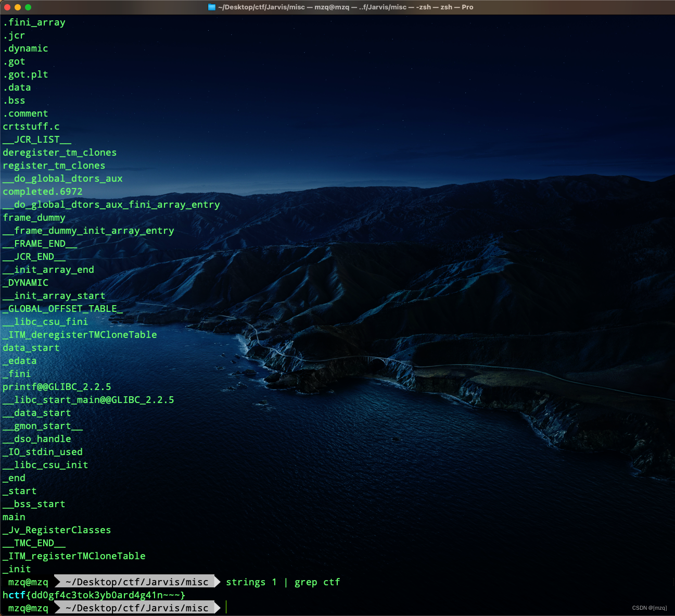The width and height of the screenshot is (675, 616).
Task: Click the '__bss_start' line
Action: 34,504
